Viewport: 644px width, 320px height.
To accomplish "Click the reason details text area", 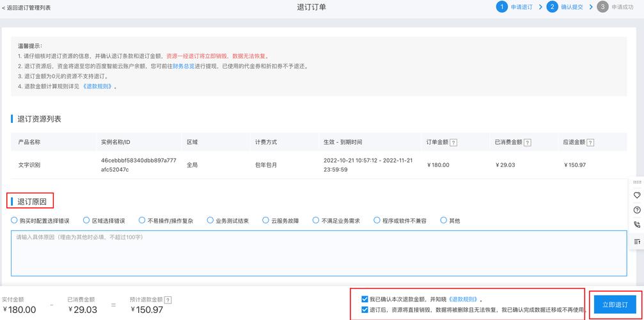I will pyautogui.click(x=318, y=253).
